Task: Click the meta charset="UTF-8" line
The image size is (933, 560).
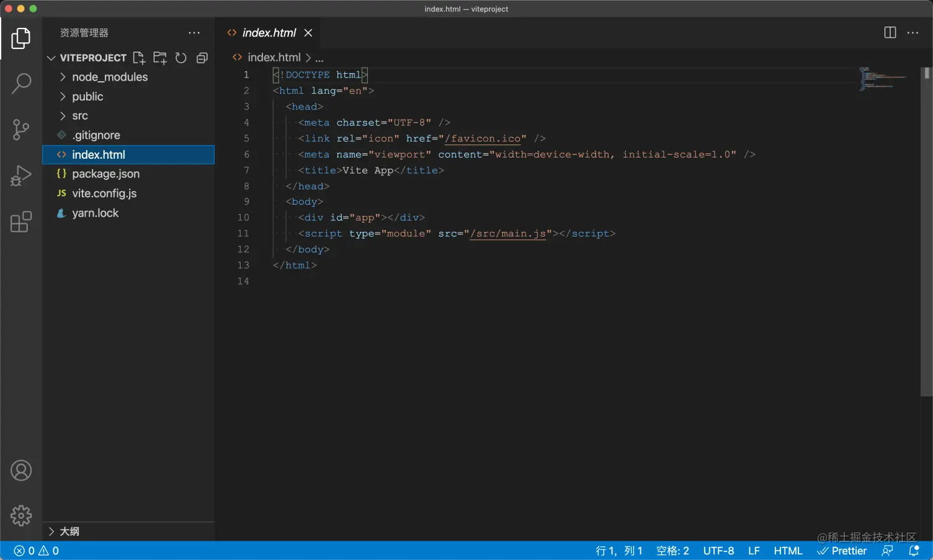Action: 375,123
